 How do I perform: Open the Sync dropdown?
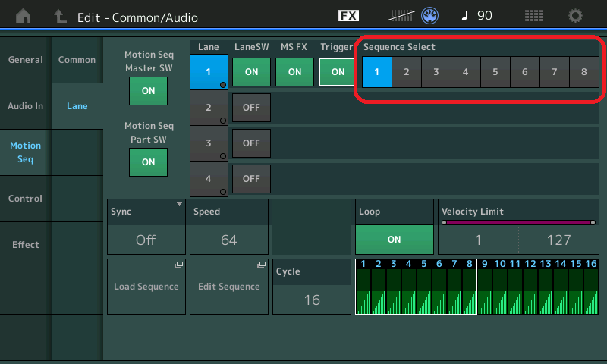click(x=146, y=227)
